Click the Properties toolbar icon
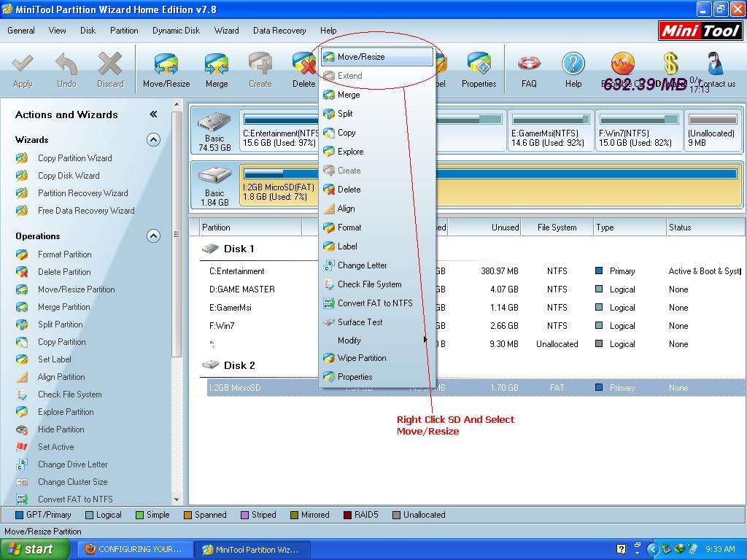This screenshot has height=560, width=747. pyautogui.click(x=479, y=64)
